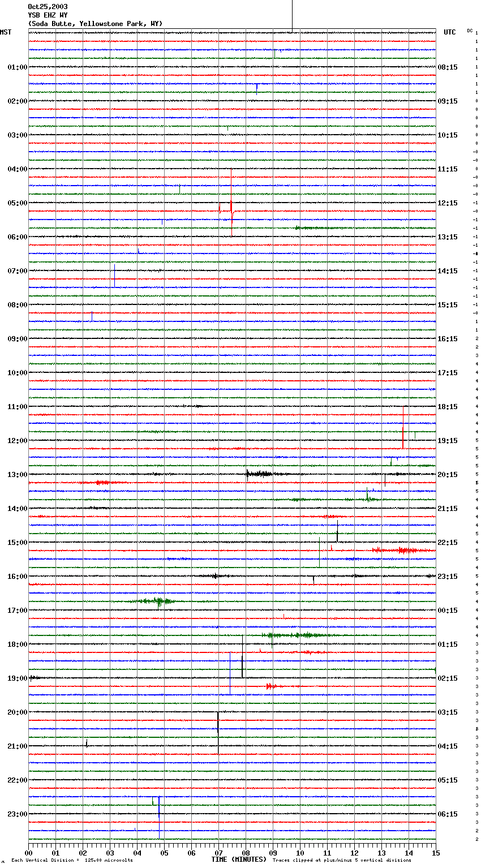Select the 13:00 MST row label
This screenshot has height=868, width=481.
[18, 475]
